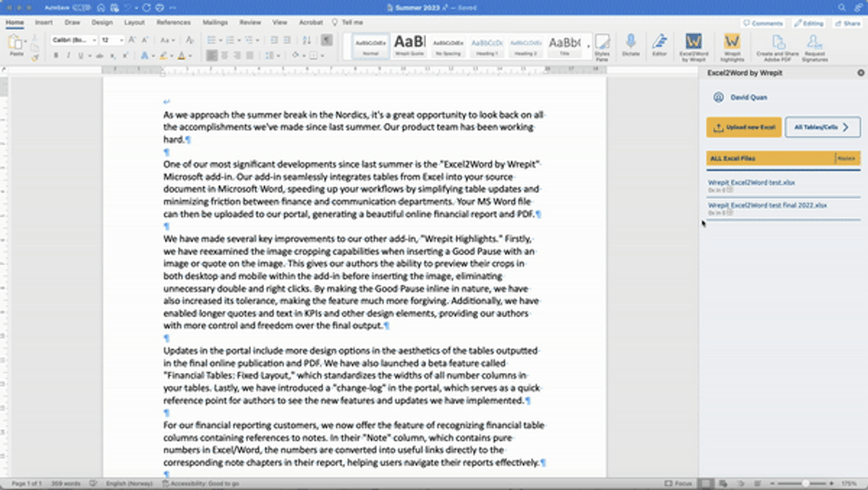Toggle show paragraph marks
Viewport: 868px width, 490px height.
tap(327, 40)
